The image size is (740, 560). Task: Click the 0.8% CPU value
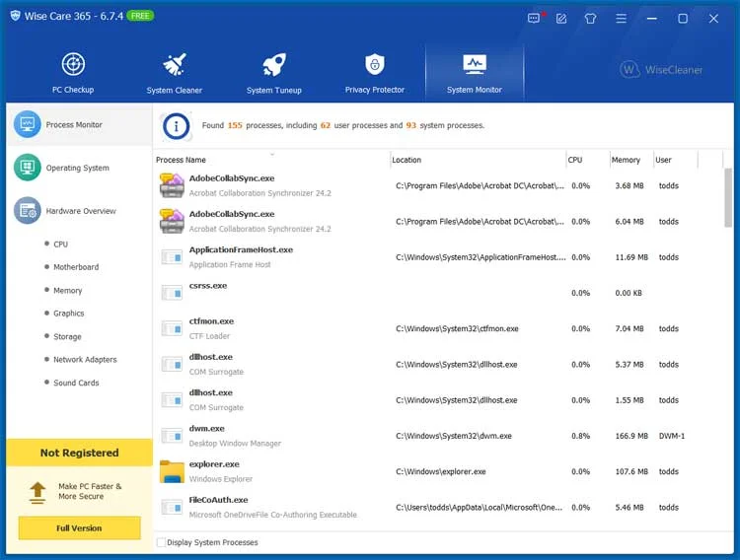point(580,436)
